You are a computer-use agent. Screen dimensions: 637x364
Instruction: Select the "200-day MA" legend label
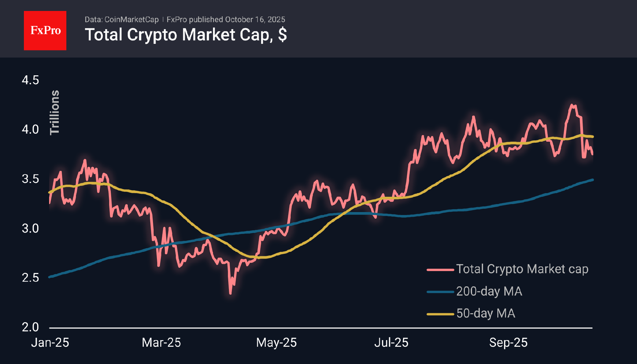[x=489, y=291]
